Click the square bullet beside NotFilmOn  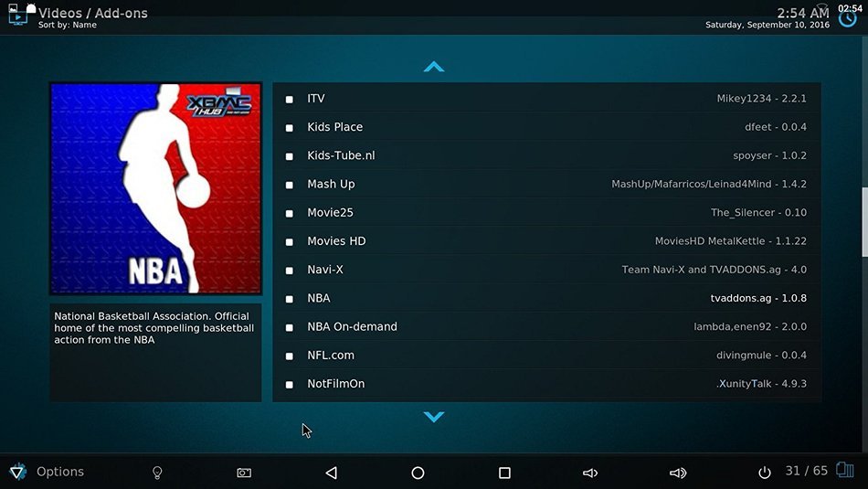point(289,385)
